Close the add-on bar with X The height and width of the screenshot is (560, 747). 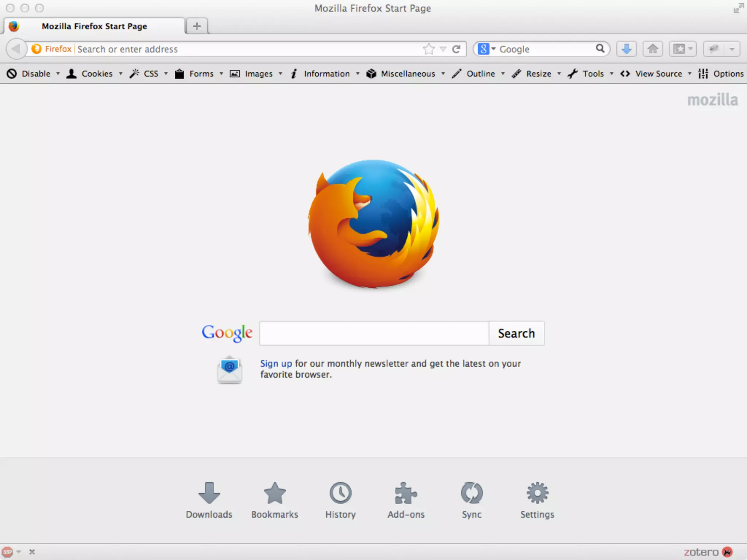point(32,552)
